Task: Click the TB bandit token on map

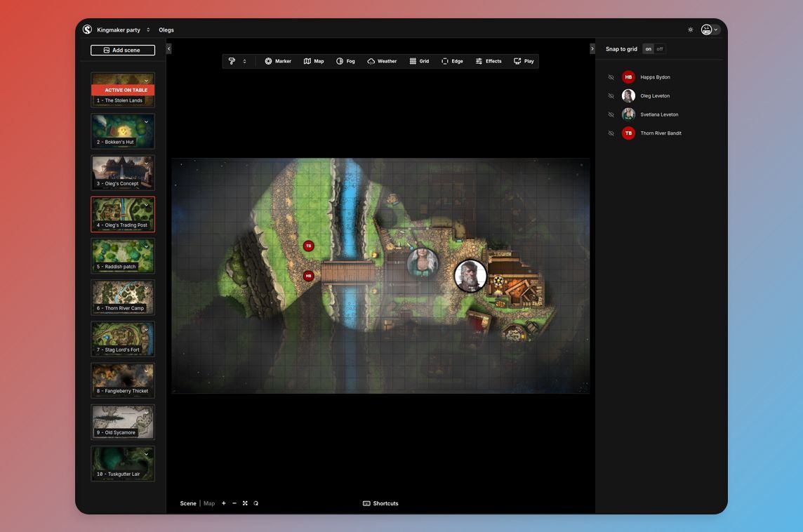Action: click(308, 246)
